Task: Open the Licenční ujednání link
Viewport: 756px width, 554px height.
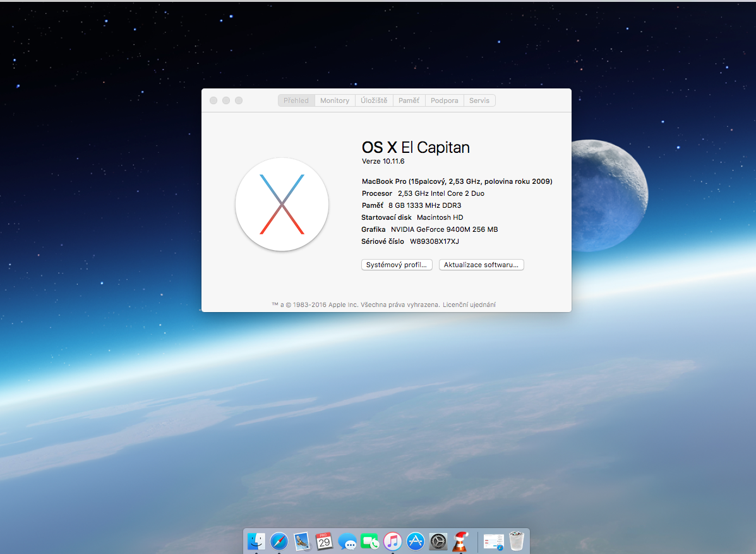Action: [x=469, y=304]
